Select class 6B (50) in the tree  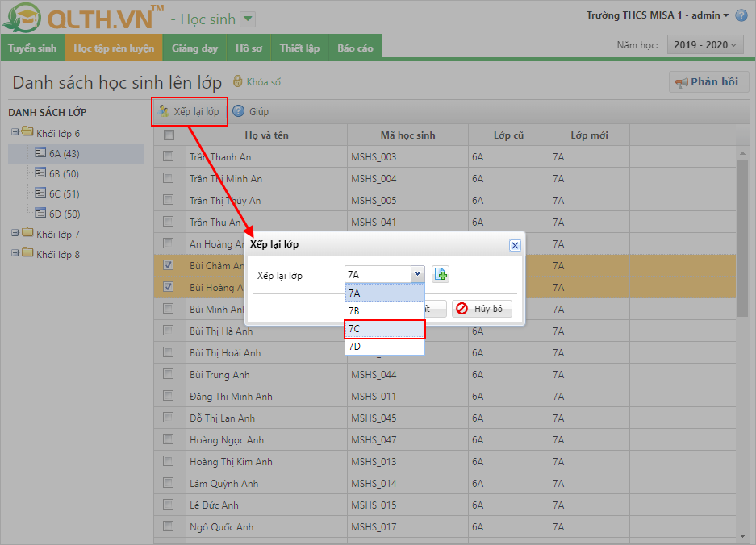[x=64, y=173]
